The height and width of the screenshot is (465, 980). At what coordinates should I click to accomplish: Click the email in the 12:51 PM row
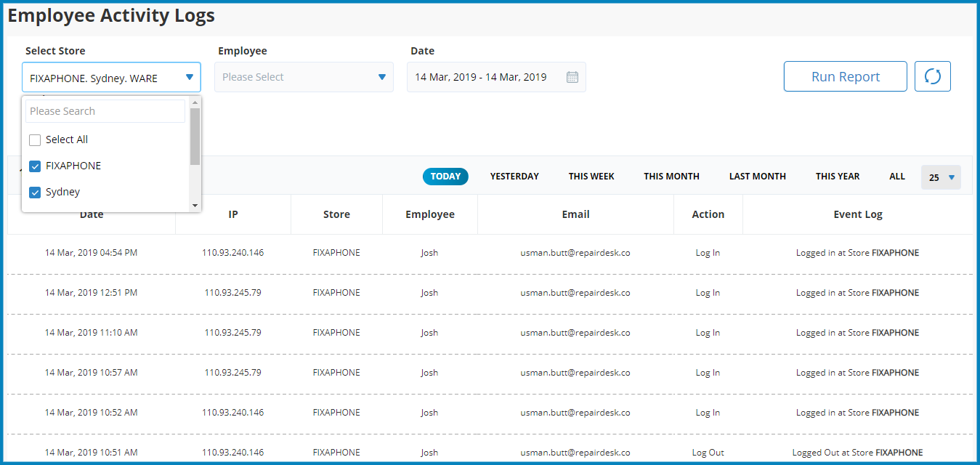575,293
